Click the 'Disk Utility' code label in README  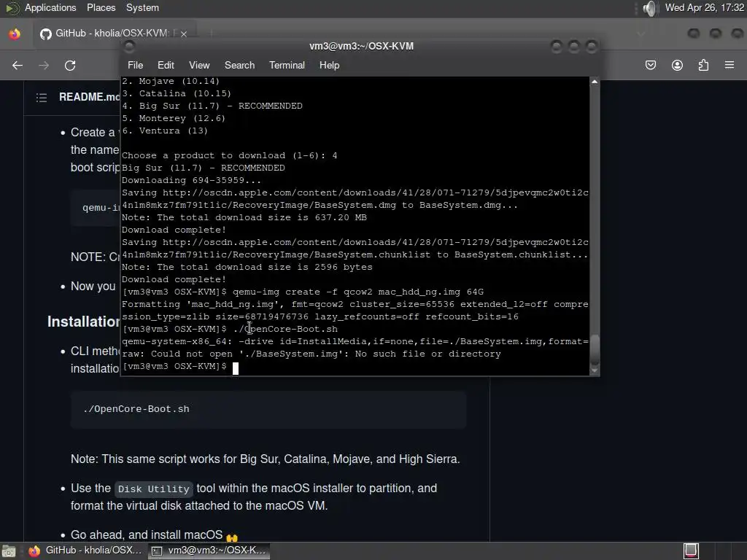coord(153,489)
